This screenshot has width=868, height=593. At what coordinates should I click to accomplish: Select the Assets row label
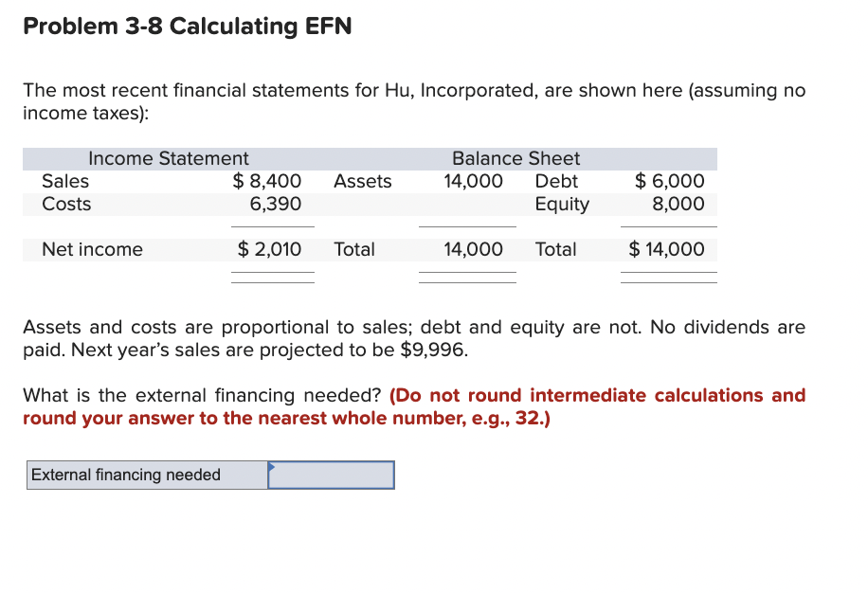coord(363,181)
